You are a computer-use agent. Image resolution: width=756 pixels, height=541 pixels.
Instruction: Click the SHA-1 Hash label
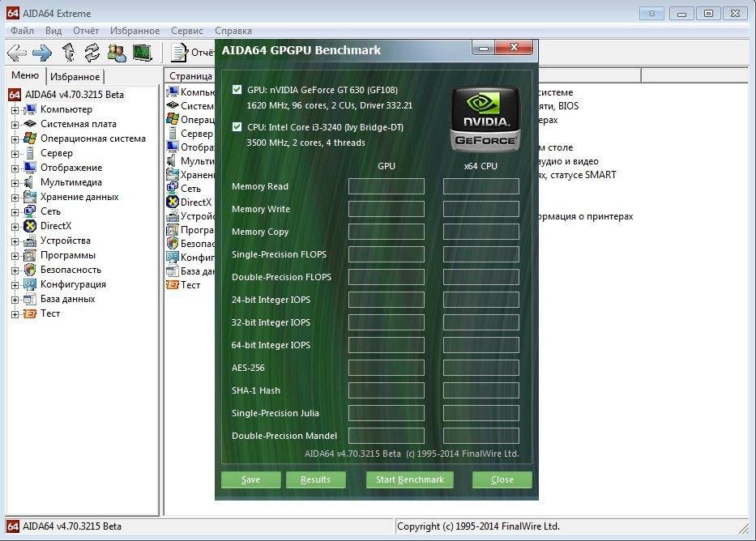coord(256,390)
